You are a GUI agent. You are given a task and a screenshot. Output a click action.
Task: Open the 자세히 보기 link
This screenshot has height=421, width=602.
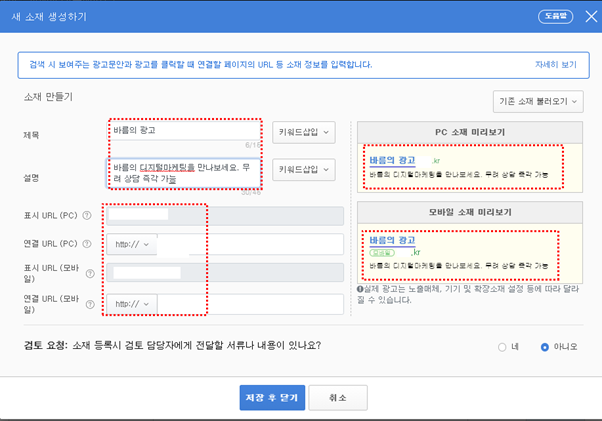(x=556, y=64)
